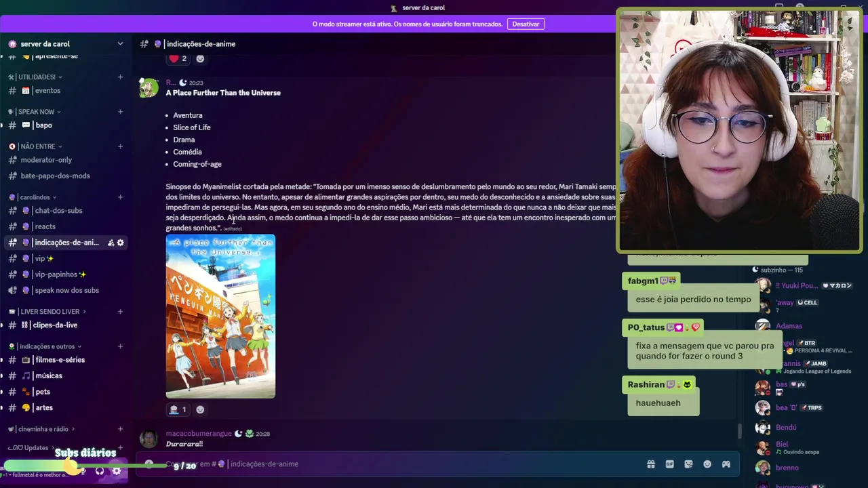This screenshot has height=488, width=868.
Task: Click the avatar of macacobumerangue
Action: pos(149,439)
